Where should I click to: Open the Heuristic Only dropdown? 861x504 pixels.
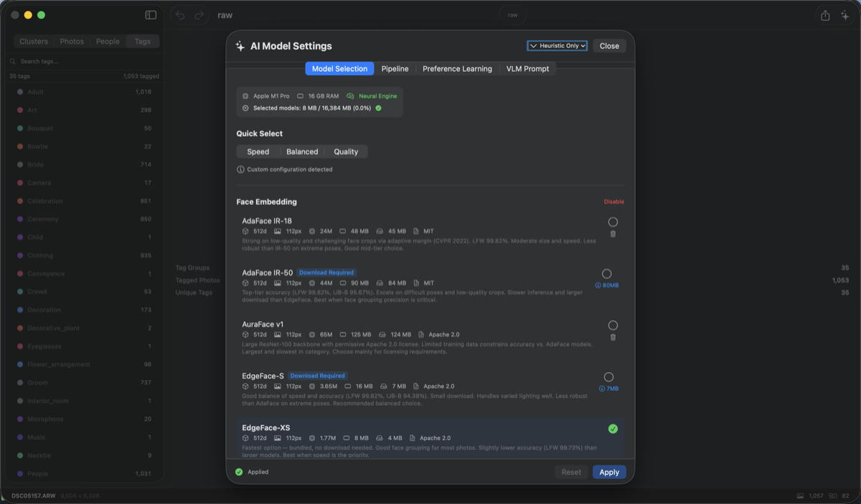pos(557,46)
